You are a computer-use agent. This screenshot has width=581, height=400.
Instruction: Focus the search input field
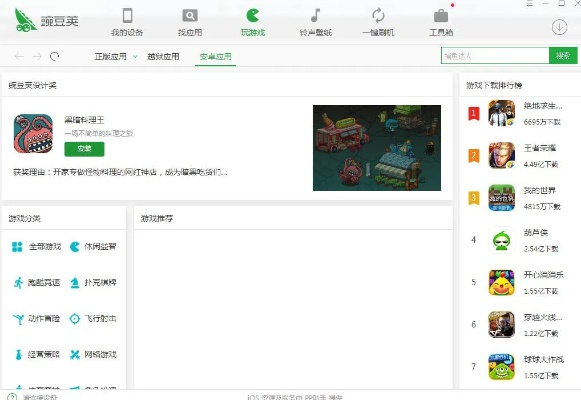pyautogui.click(x=495, y=56)
